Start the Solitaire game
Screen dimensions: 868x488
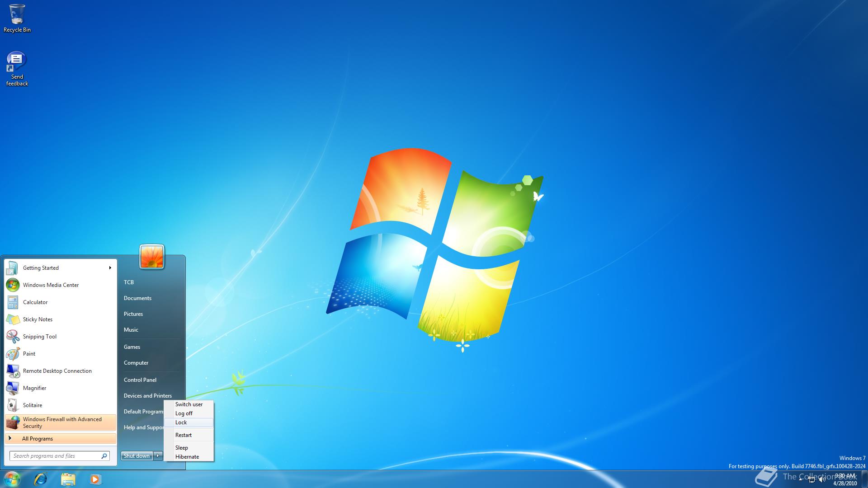61,405
